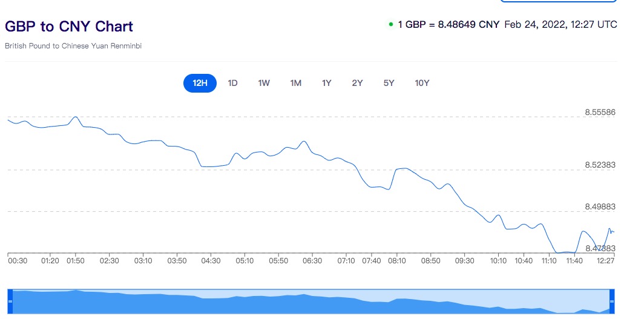This screenshot has height=319, width=644.
Task: Select the 12H time range tab
Action: click(200, 83)
